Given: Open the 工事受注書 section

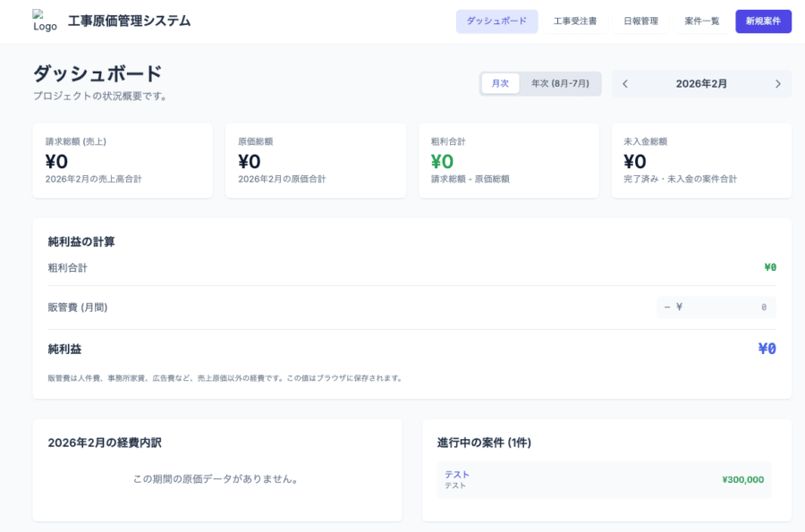Looking at the screenshot, I should pos(575,21).
